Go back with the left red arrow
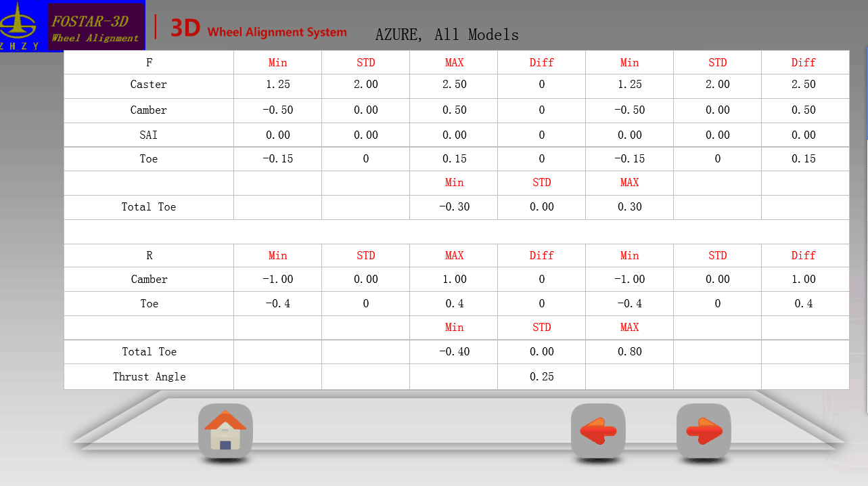868x486 pixels. [x=598, y=430]
